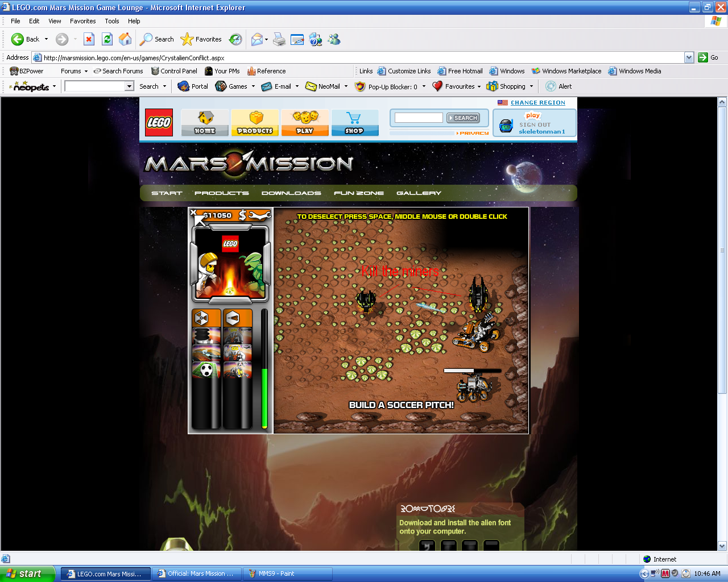Click the LEGO site search input field

pos(419,118)
